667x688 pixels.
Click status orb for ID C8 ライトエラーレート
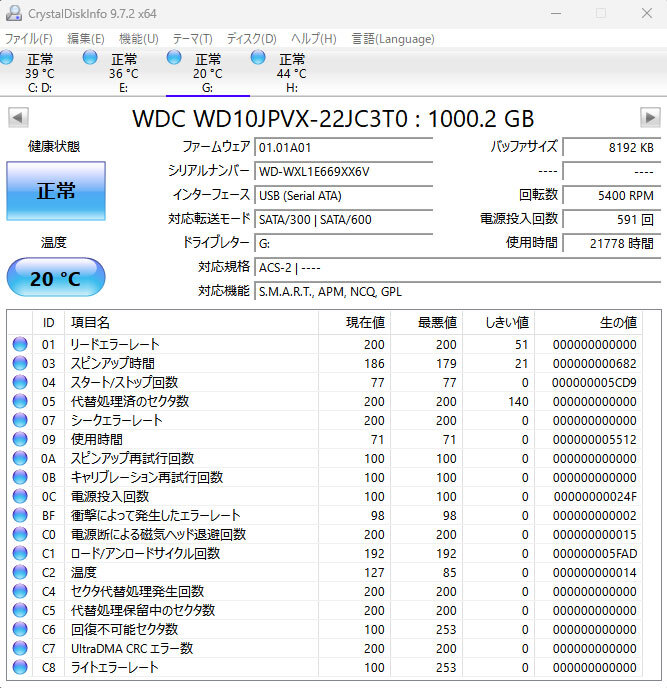click(x=20, y=667)
